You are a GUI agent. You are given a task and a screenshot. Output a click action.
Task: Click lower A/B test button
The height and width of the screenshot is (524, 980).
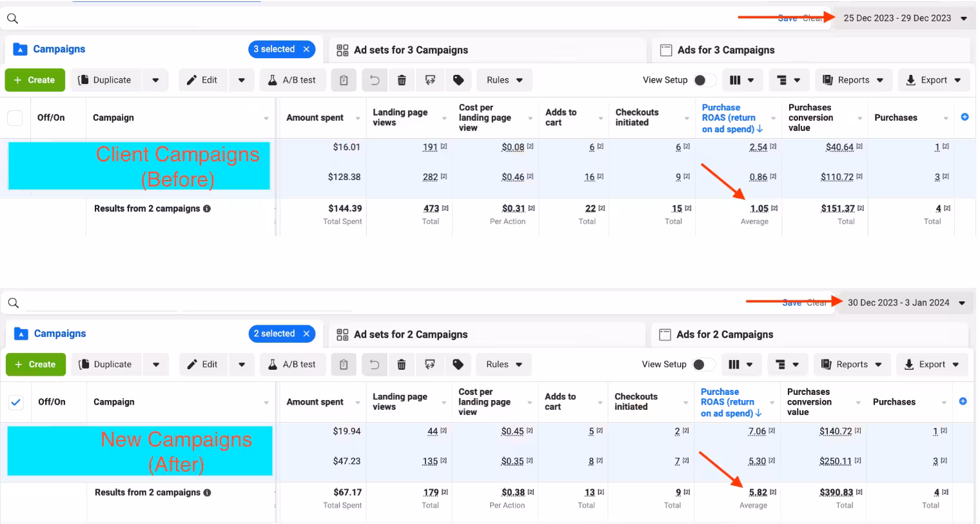[293, 365]
